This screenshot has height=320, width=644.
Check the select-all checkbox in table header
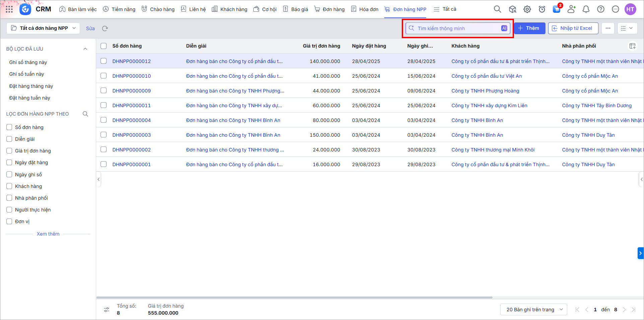click(x=104, y=46)
